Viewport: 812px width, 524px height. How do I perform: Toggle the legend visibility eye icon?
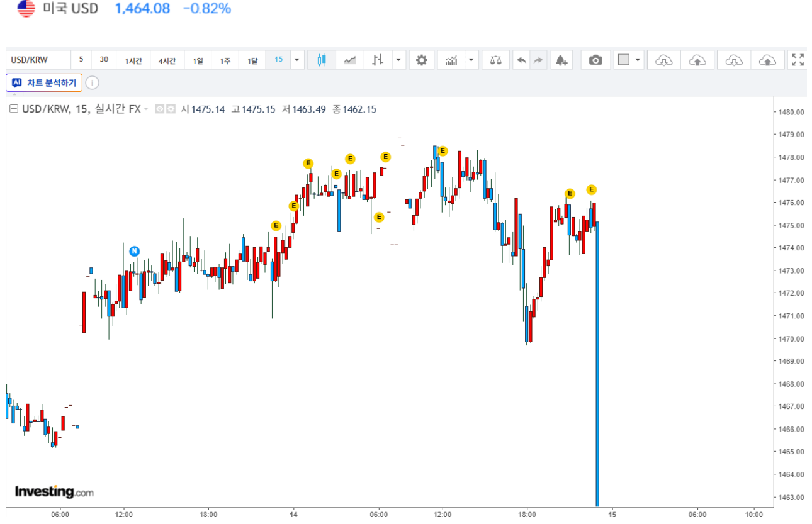159,109
